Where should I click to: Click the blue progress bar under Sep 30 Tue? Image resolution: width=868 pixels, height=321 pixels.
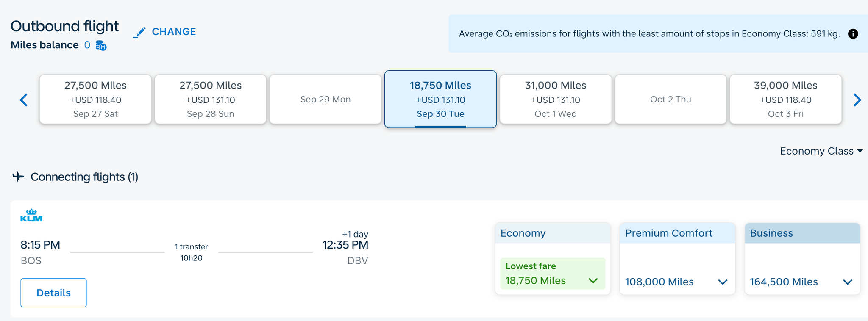[440, 126]
